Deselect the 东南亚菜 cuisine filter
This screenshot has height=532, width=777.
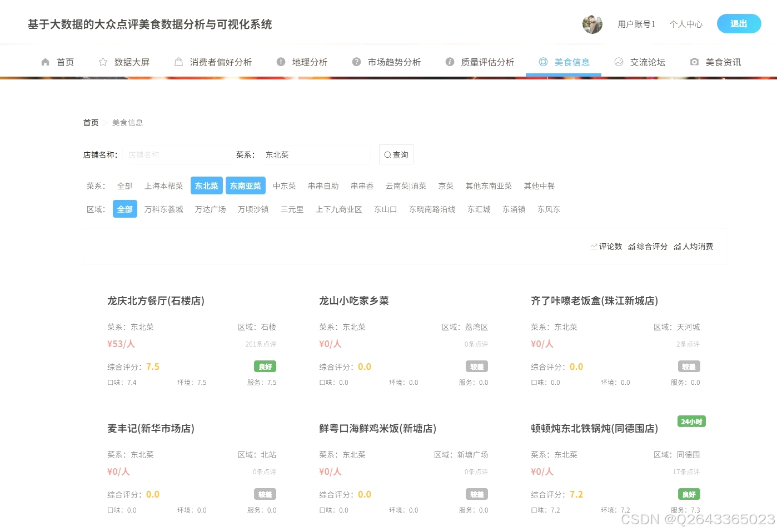(x=245, y=185)
